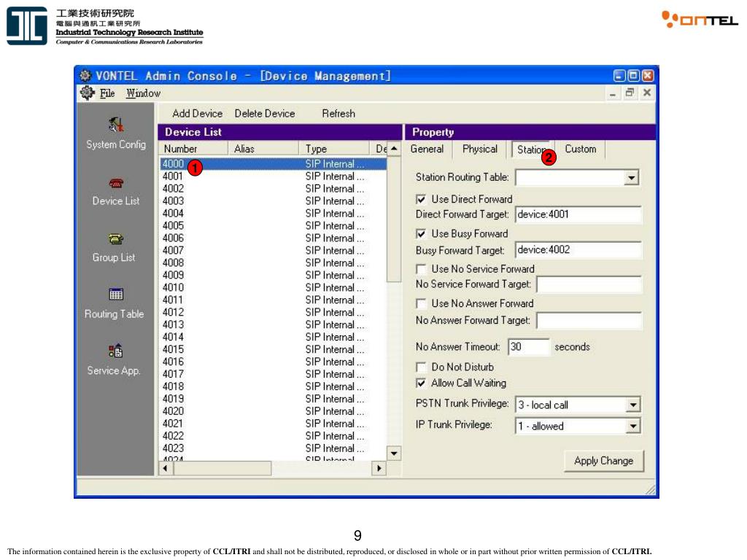The width and height of the screenshot is (747, 560).
Task: Open System Config from the sidebar icon
Action: pyautogui.click(x=116, y=125)
